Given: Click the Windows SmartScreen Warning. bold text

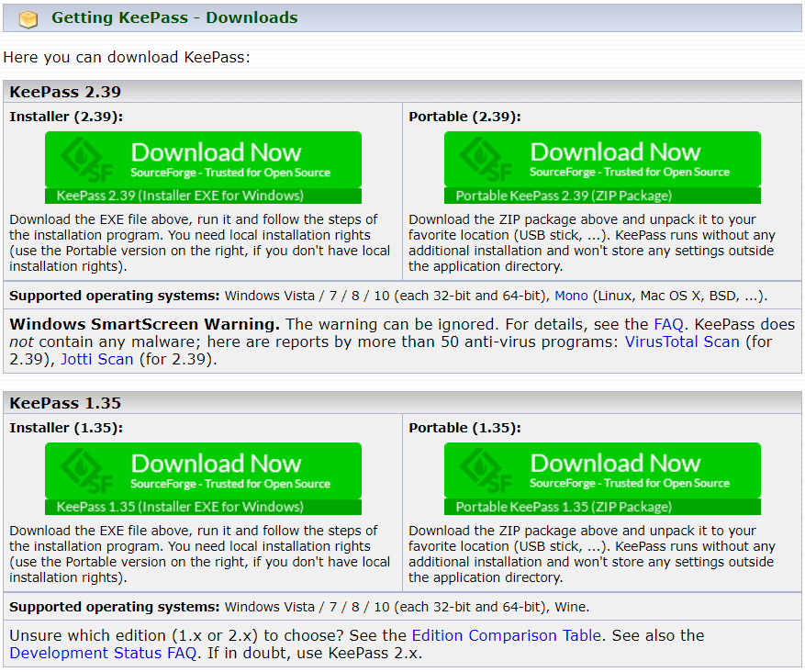Looking at the screenshot, I should click(145, 324).
